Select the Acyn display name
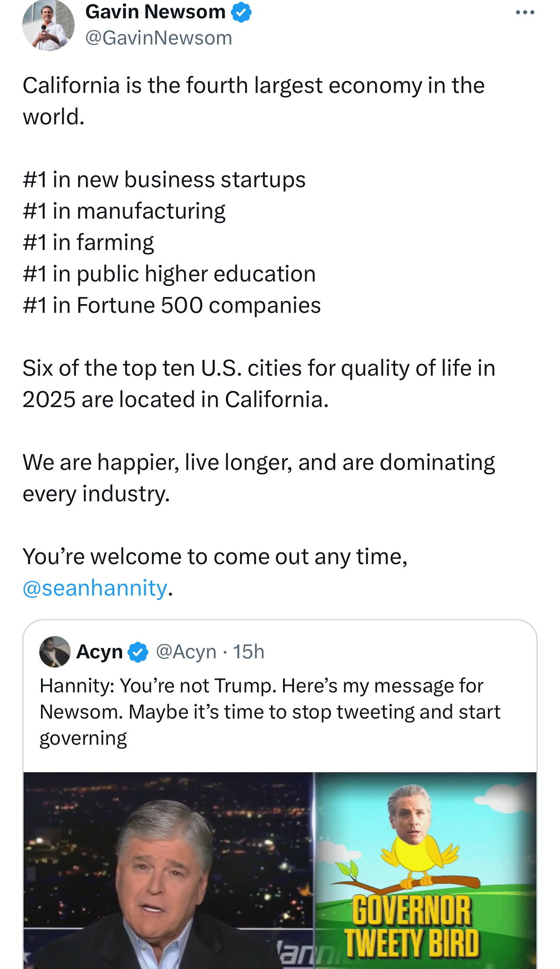Viewport: 560px width, 969px height. [99, 652]
